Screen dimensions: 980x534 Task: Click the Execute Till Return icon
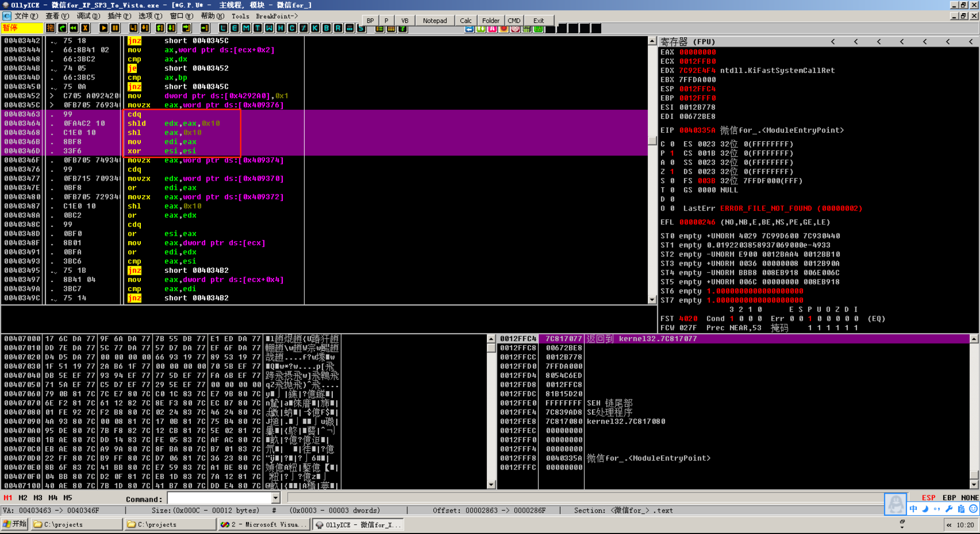tap(187, 28)
